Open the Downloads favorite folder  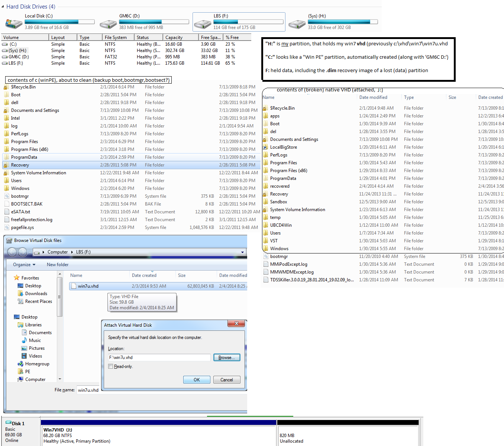point(36,294)
